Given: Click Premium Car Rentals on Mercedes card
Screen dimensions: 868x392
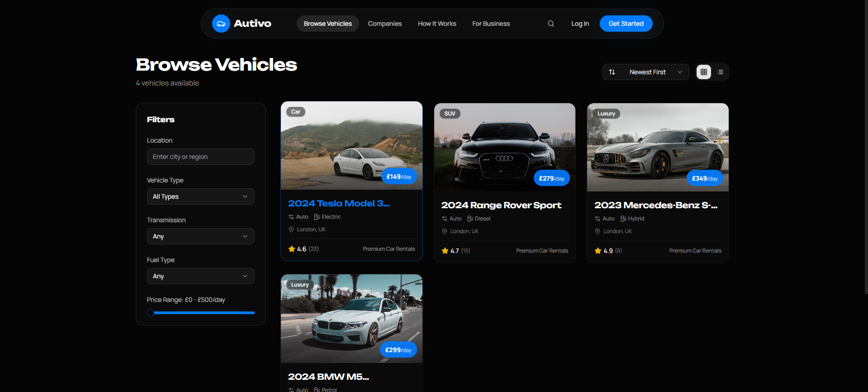Looking at the screenshot, I should tap(695, 251).
